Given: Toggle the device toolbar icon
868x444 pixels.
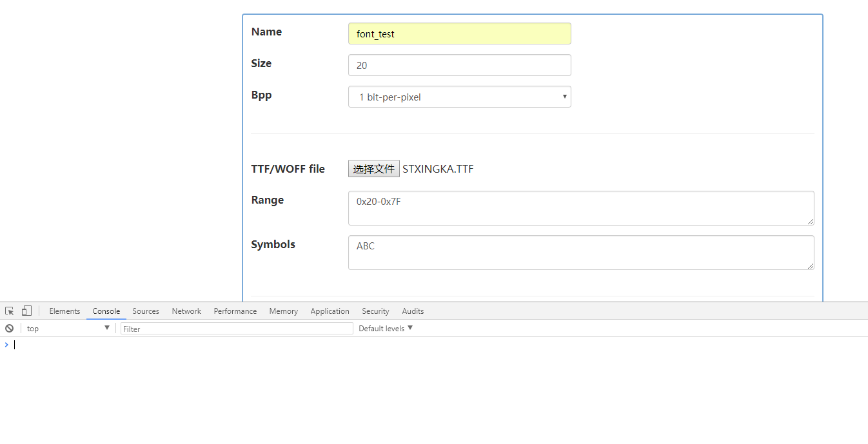Looking at the screenshot, I should tap(26, 311).
